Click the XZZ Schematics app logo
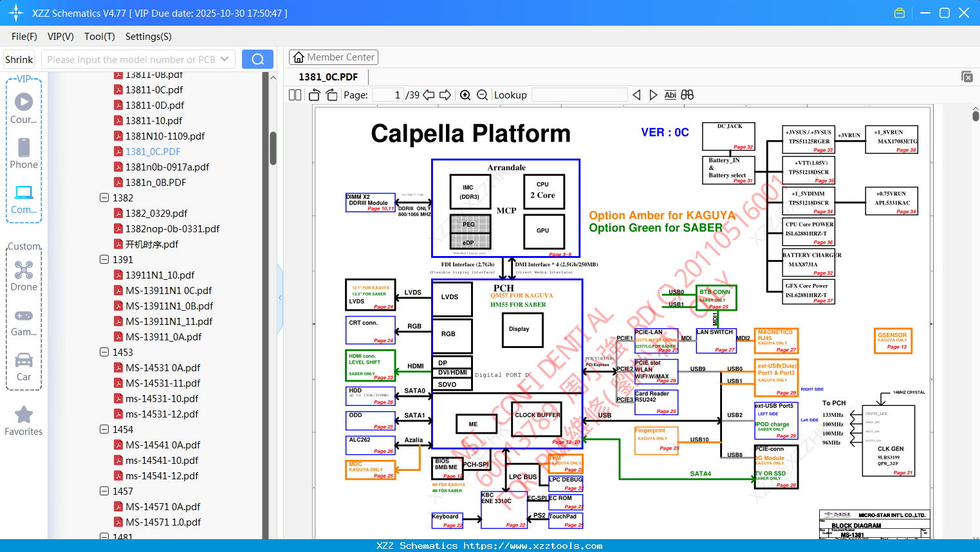 16,13
